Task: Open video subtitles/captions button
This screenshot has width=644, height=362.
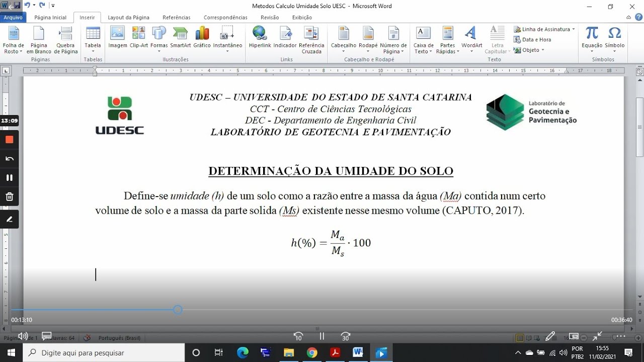Action: point(47,336)
